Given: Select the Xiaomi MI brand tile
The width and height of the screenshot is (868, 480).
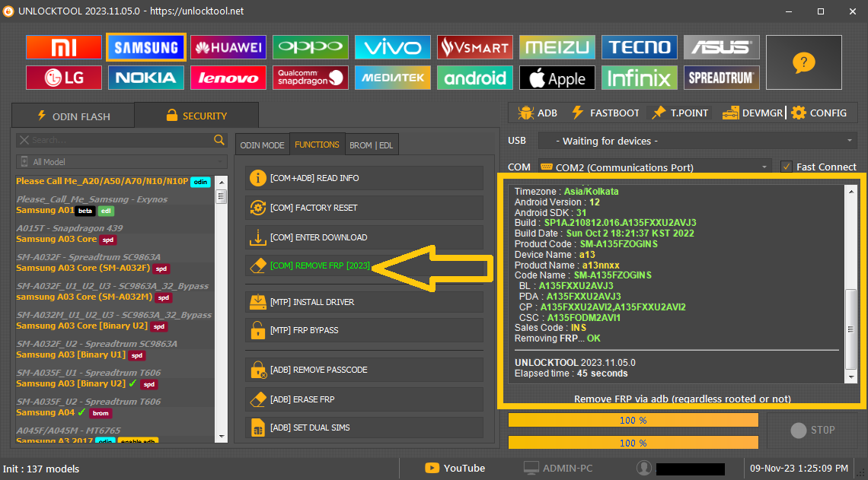Looking at the screenshot, I should [x=64, y=47].
